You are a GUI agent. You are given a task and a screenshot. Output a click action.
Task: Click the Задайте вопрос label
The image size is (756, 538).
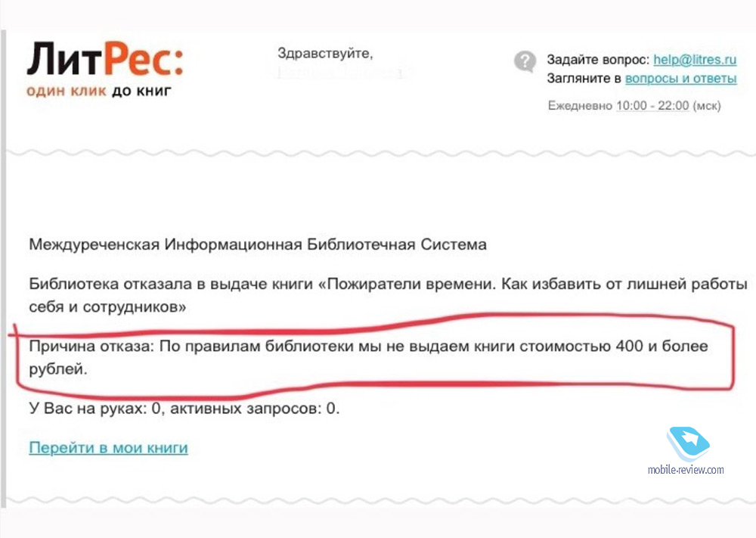pos(598,59)
